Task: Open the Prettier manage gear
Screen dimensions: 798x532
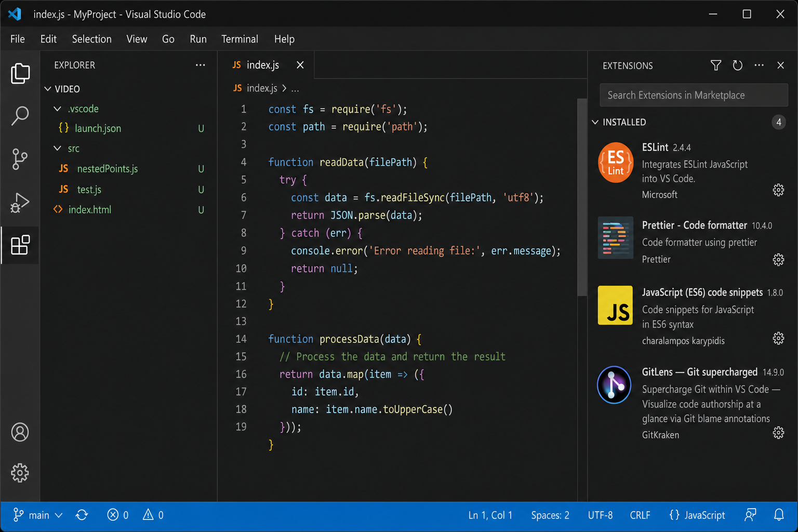Action: pyautogui.click(x=778, y=259)
